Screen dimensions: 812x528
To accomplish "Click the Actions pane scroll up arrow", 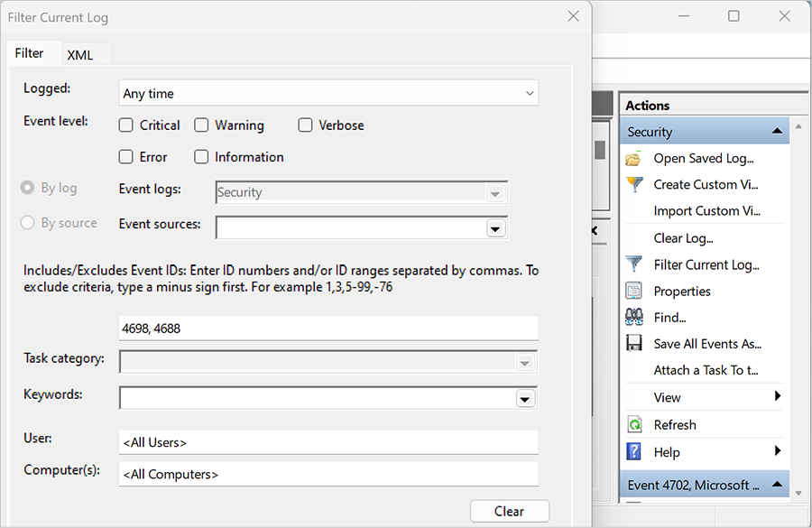I will [798, 126].
